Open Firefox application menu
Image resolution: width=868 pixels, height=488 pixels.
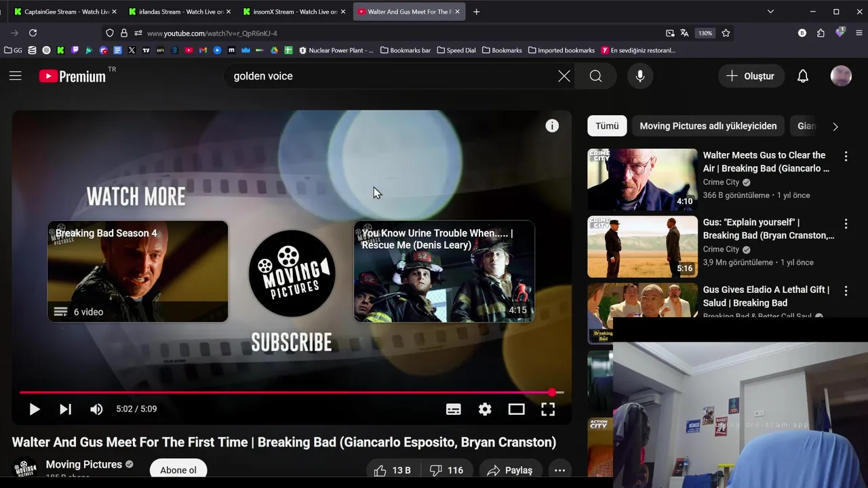(859, 33)
